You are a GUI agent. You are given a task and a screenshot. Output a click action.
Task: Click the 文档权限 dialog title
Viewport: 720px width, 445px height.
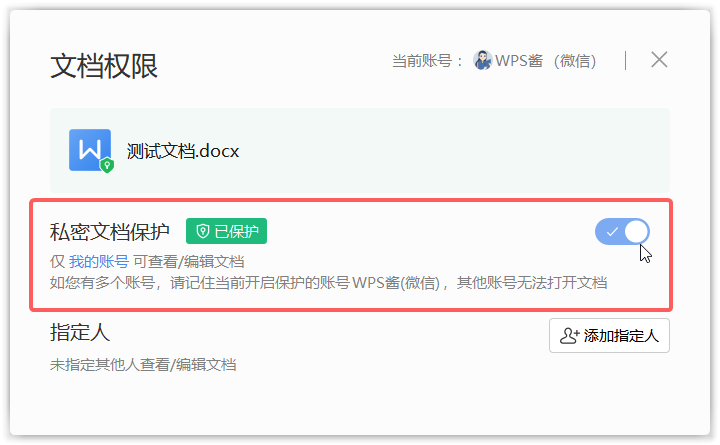(x=104, y=66)
